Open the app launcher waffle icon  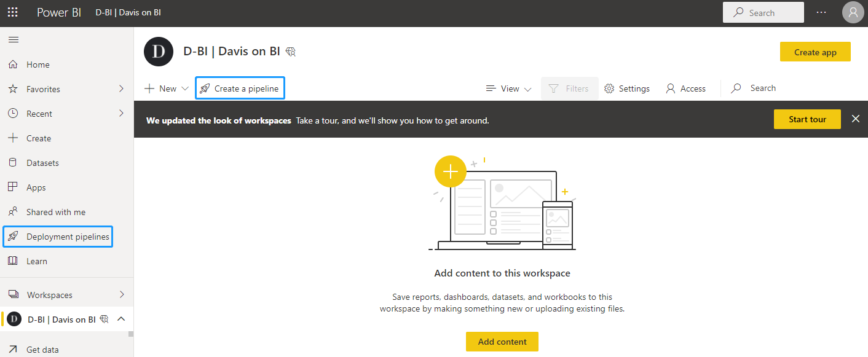coord(12,12)
